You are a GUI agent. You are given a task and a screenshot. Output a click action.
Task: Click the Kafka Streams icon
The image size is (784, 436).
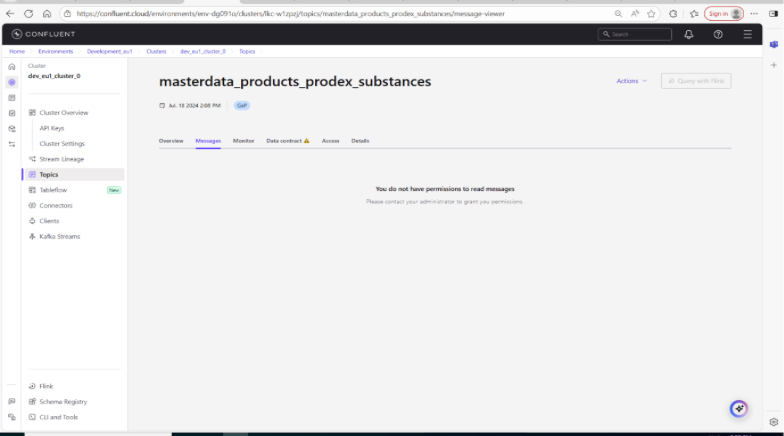(32, 236)
